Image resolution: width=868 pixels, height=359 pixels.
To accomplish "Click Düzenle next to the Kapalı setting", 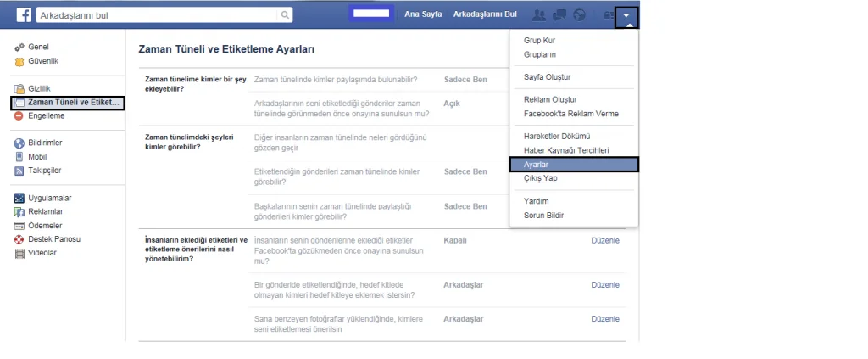I will click(x=604, y=240).
